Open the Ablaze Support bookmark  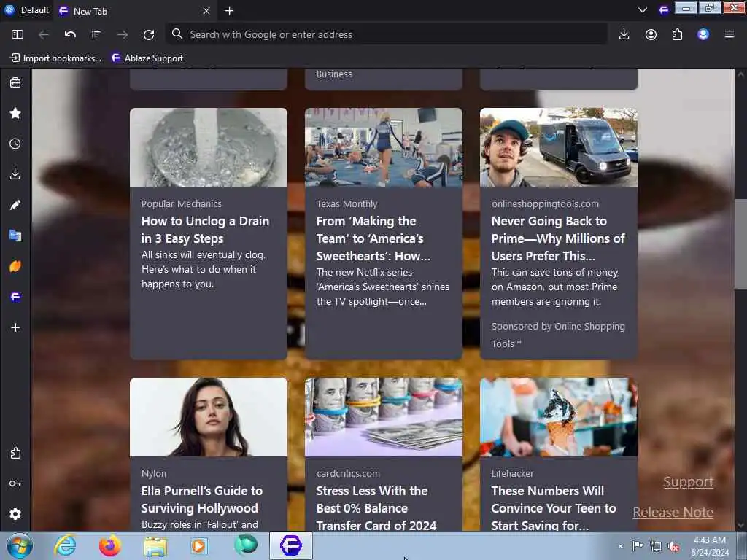point(147,58)
